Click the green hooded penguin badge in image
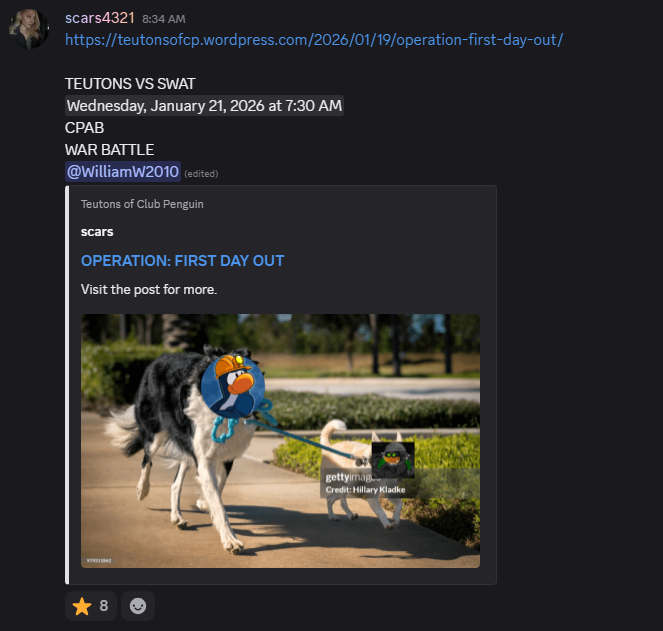663x631 pixels. tap(393, 460)
